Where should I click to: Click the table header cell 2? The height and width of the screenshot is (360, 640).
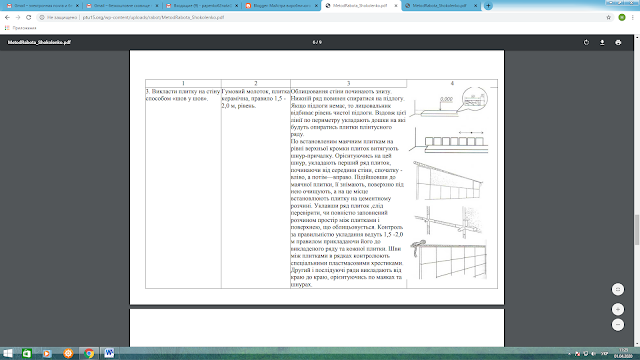(256, 83)
